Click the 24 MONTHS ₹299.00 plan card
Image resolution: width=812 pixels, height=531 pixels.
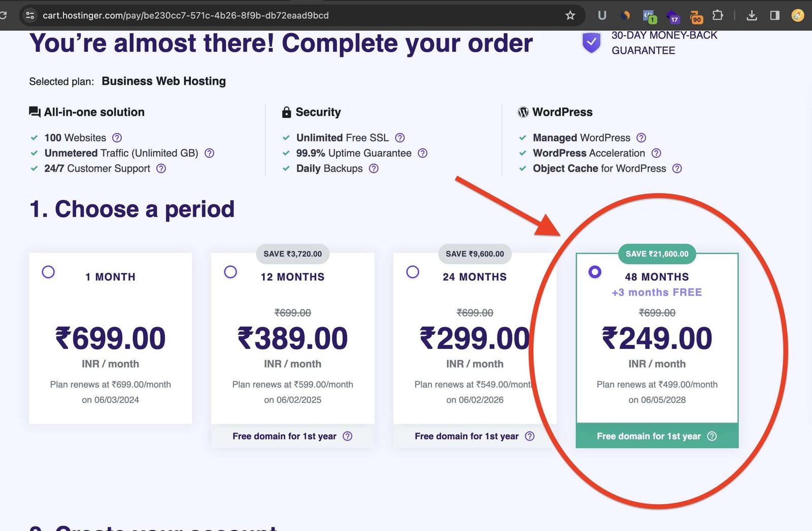pyautogui.click(x=475, y=338)
